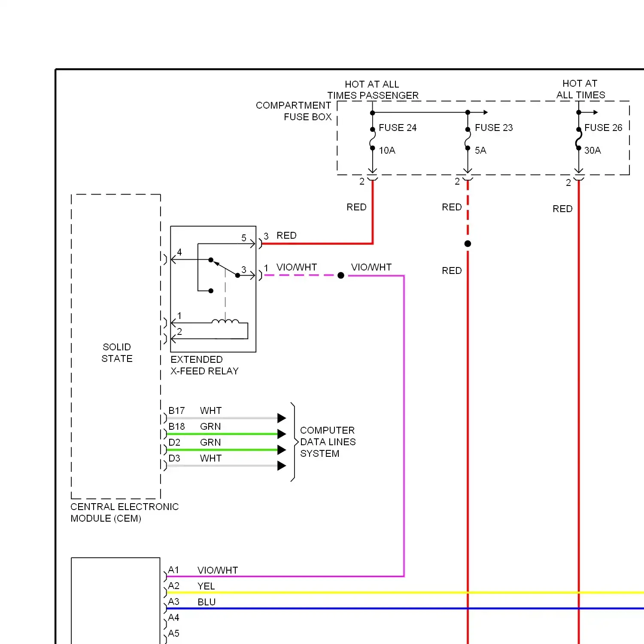Click the relay coil symbol
Viewport: 644px width, 644px height.
pyautogui.click(x=225, y=322)
